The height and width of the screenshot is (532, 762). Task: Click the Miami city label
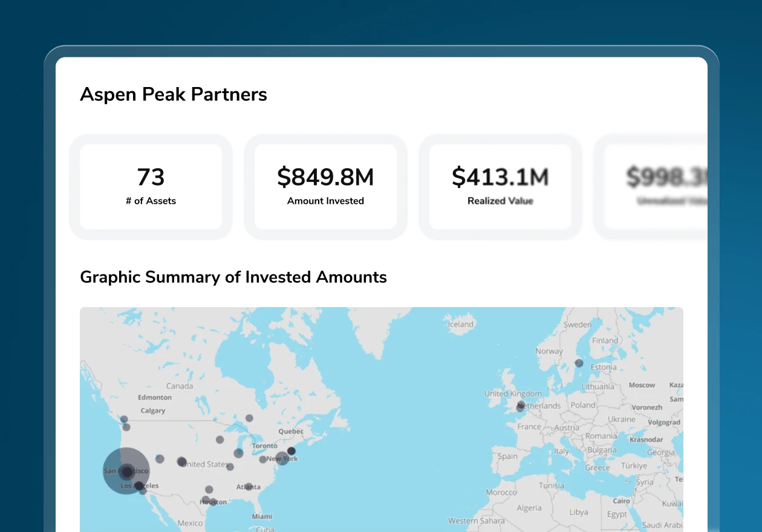(262, 517)
